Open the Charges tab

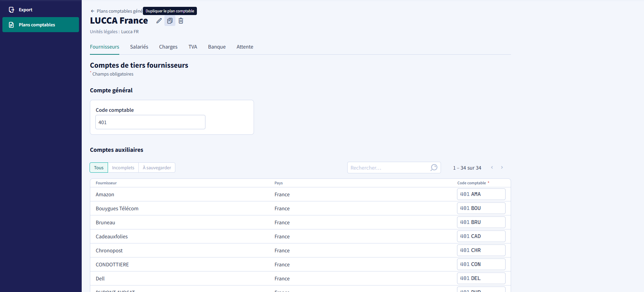coord(168,47)
